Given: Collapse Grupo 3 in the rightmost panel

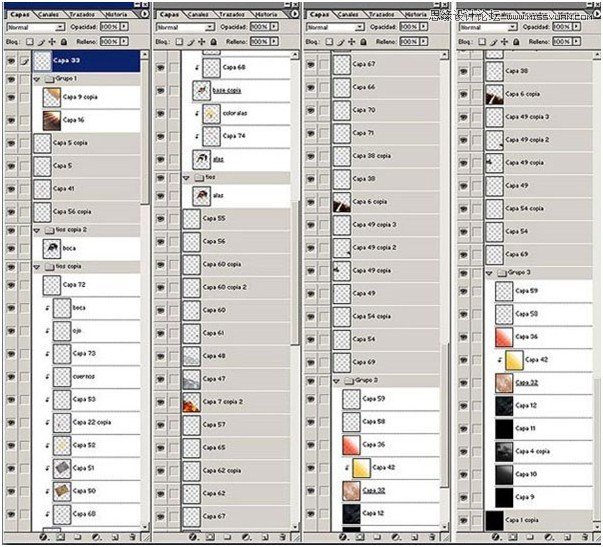Looking at the screenshot, I should (x=490, y=273).
